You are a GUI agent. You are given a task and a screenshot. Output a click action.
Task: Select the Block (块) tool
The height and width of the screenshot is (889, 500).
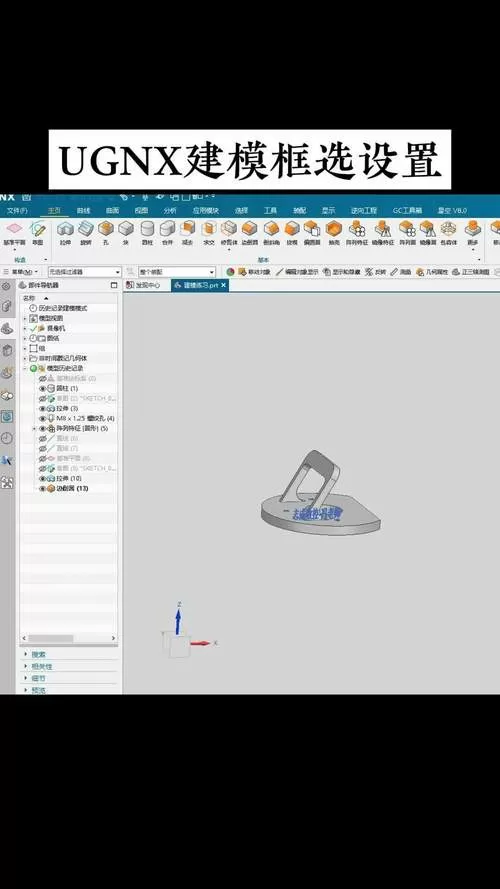[x=126, y=233]
